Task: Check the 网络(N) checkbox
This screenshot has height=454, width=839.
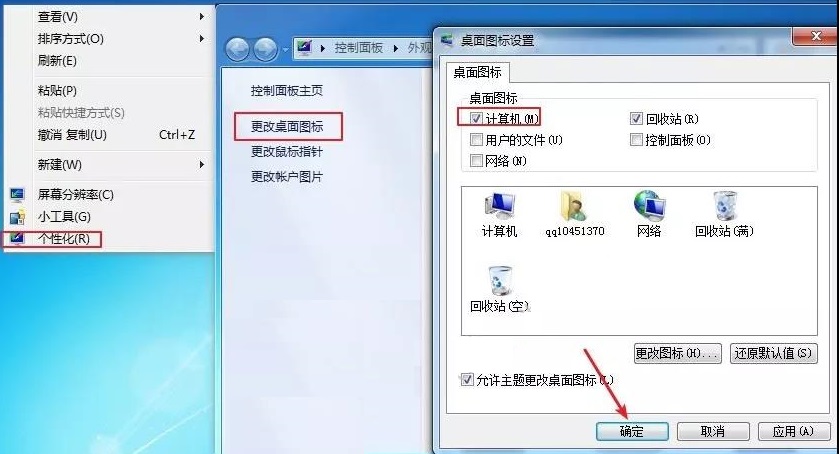Action: coord(476,160)
